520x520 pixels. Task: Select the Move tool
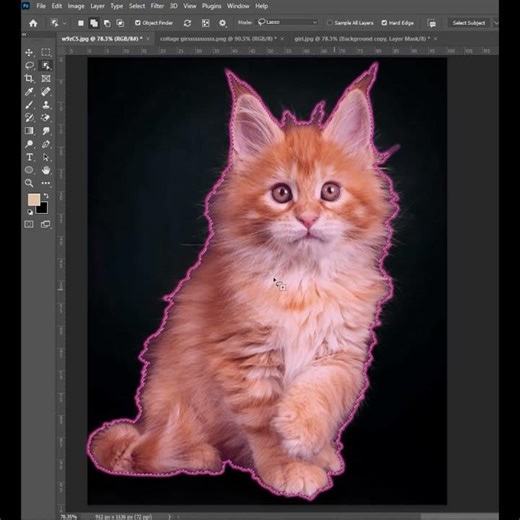click(29, 52)
